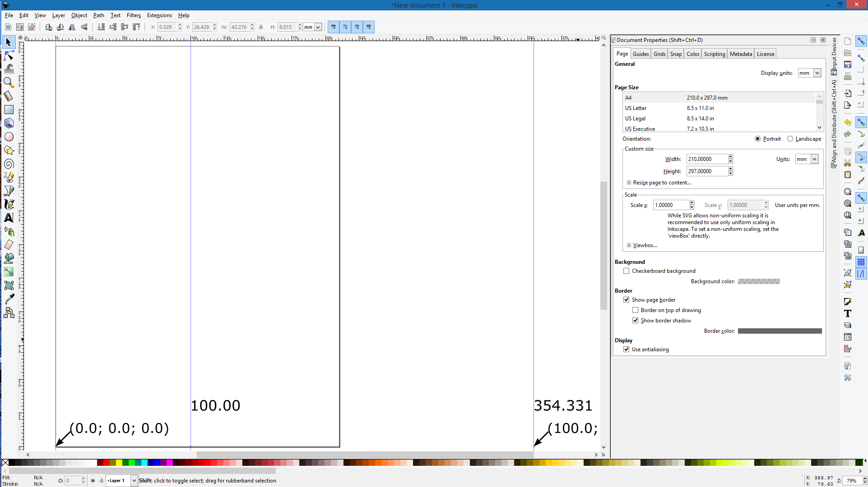868x487 pixels.
Task: Click the Save document icon
Action: click(x=848, y=64)
